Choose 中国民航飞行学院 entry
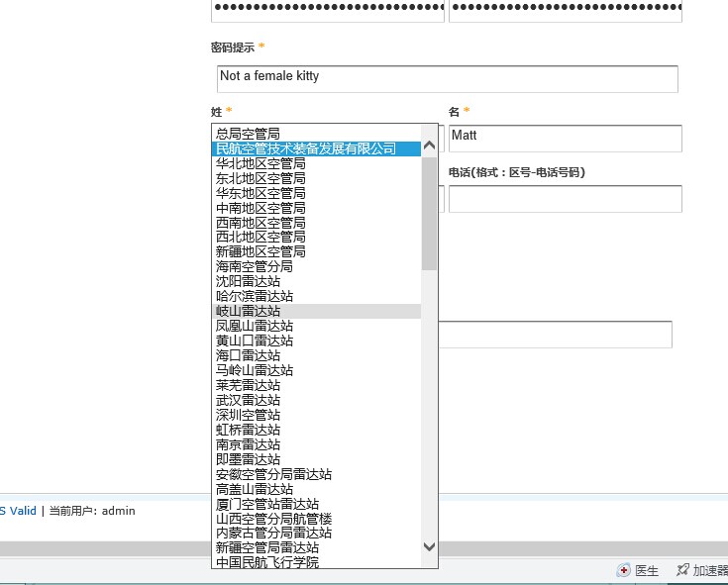728x585 pixels. point(316,562)
